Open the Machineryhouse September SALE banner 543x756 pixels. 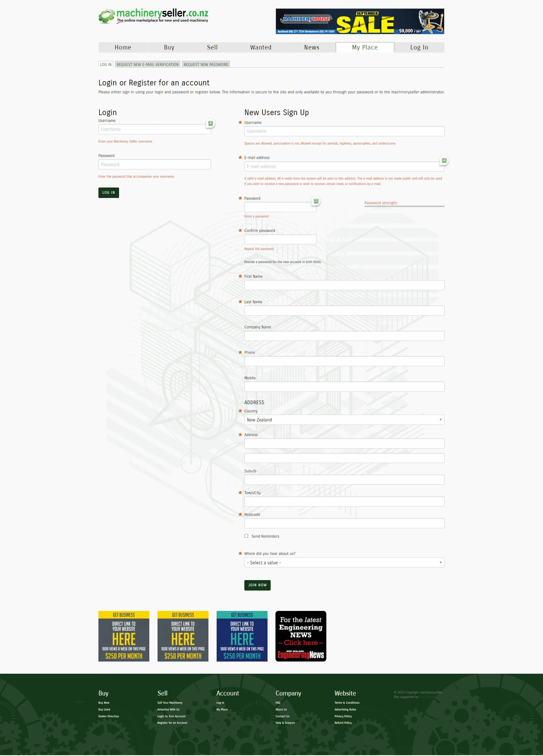pos(360,21)
